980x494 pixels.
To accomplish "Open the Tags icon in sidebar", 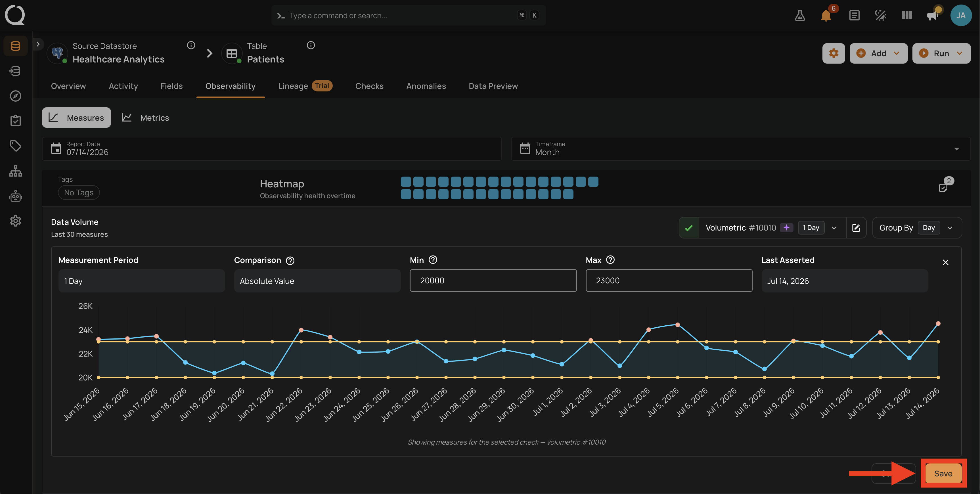I will [15, 146].
